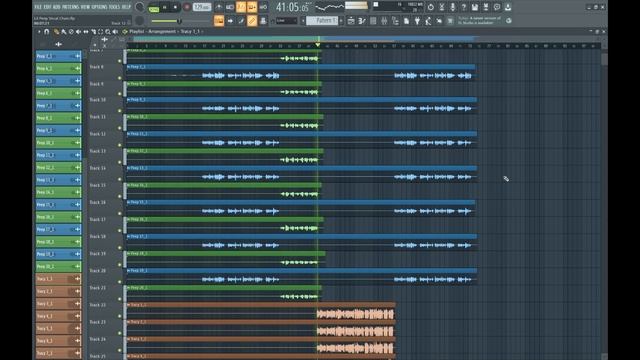The height and width of the screenshot is (360, 640).
Task: Click the master volume slider
Action: click(x=166, y=21)
